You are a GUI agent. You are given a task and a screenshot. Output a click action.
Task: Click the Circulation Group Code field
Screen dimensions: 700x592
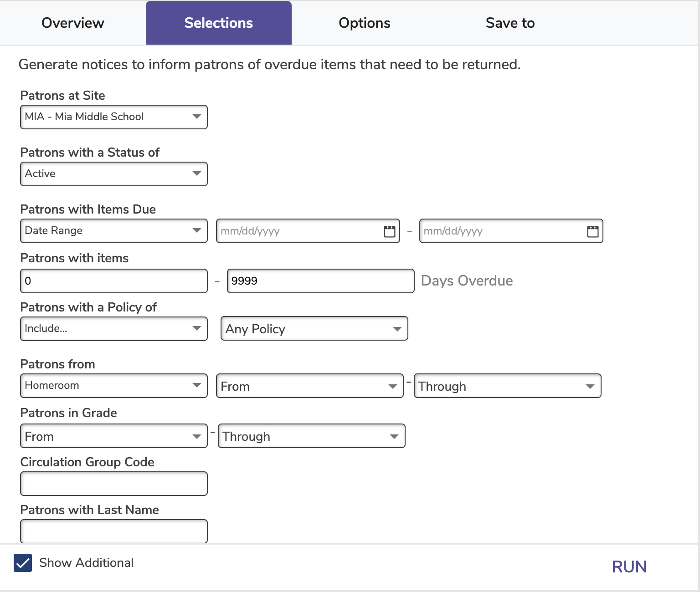click(x=114, y=484)
